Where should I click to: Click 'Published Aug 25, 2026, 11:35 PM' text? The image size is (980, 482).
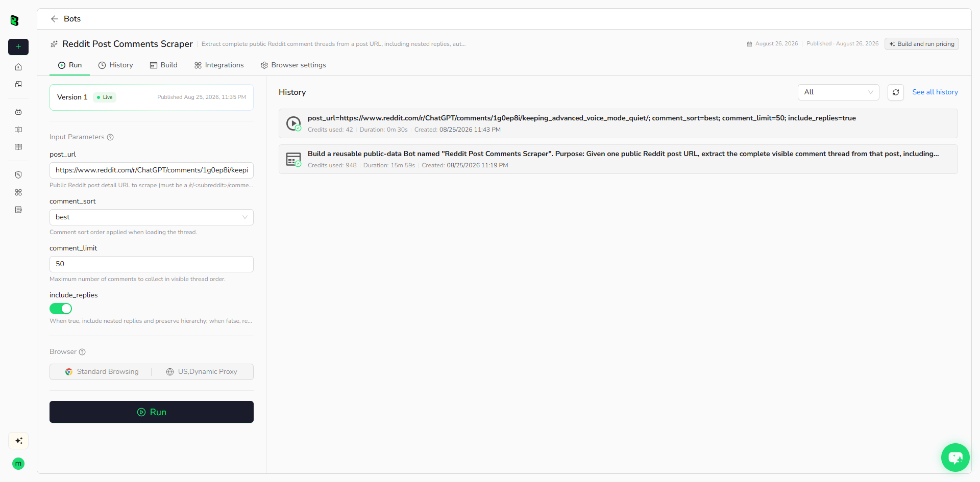point(202,97)
